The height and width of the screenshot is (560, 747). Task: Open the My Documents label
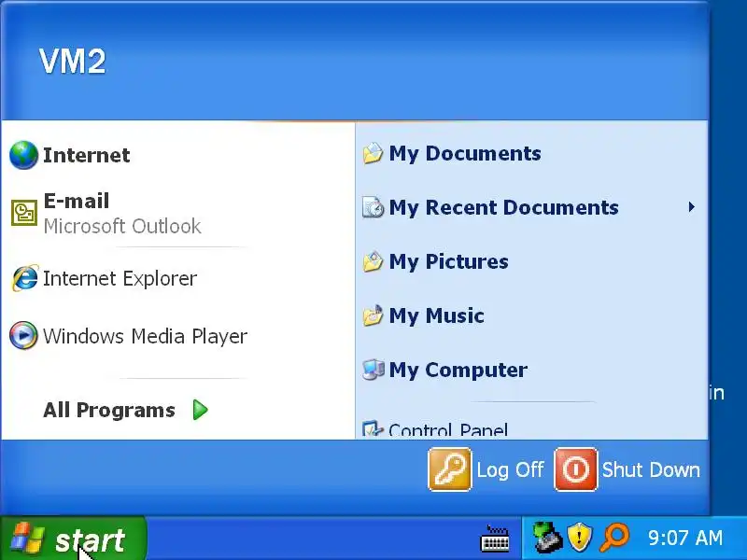[465, 153]
